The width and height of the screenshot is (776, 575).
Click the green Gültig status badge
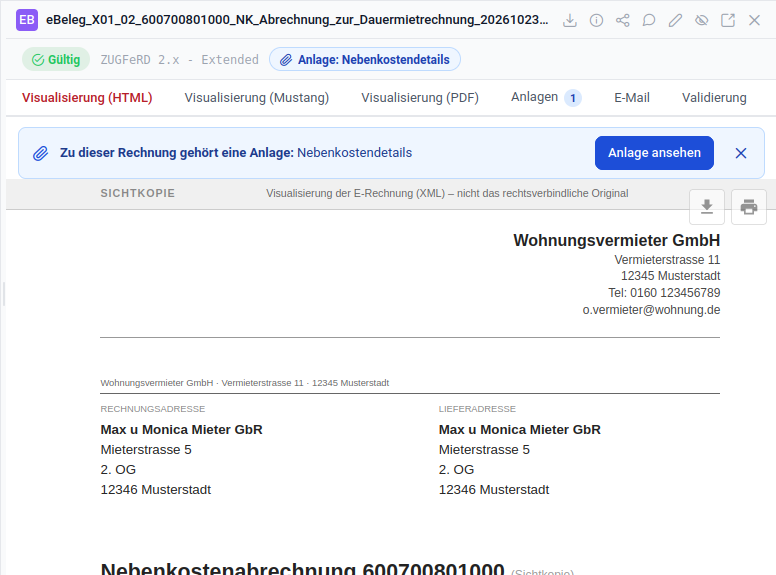coord(56,59)
